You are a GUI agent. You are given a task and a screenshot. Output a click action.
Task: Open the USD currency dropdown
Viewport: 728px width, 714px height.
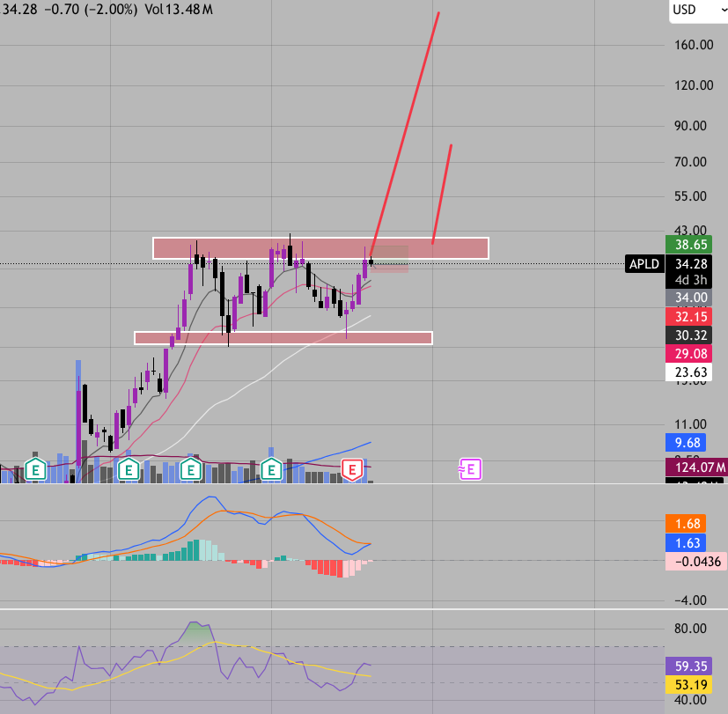(x=700, y=11)
